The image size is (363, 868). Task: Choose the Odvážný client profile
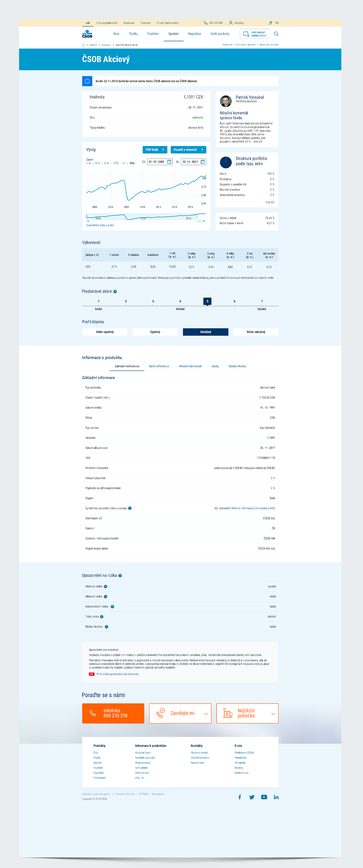pyautogui.click(x=205, y=332)
